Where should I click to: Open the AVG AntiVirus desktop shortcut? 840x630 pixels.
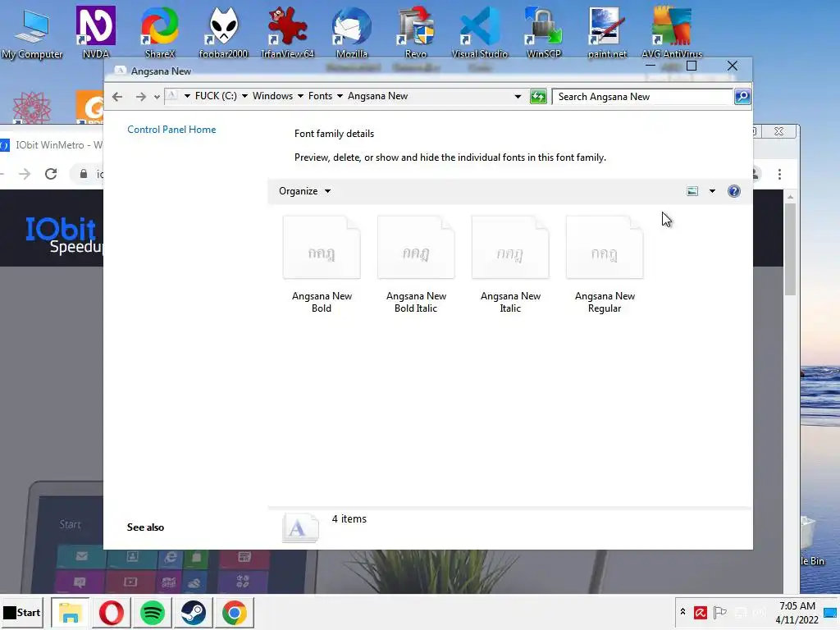pos(672,33)
